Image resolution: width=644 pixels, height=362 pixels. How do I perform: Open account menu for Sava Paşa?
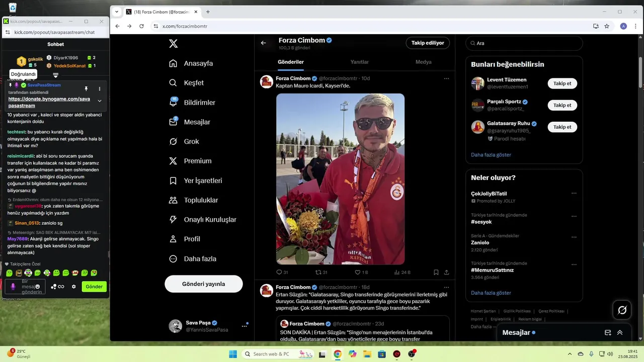tap(245, 326)
